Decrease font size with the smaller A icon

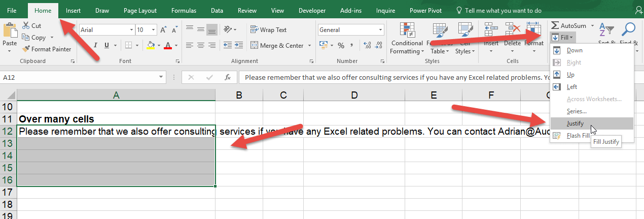[175, 30]
